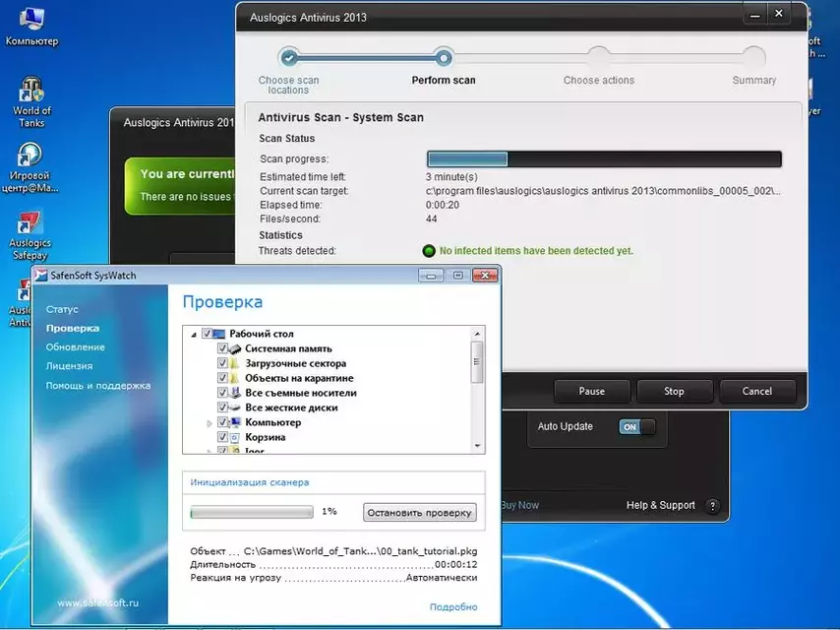Click the Buy Now link
Viewport: 840px width, 630px height.
[519, 505]
